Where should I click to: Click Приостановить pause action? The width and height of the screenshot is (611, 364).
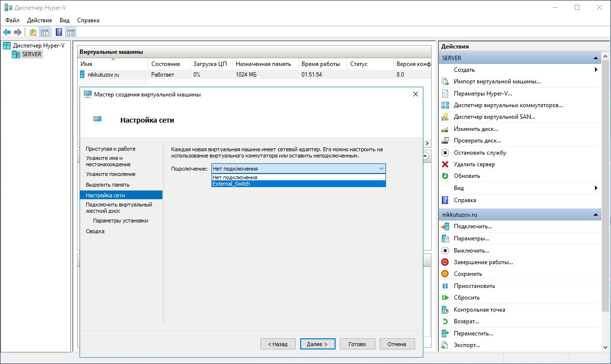click(474, 286)
